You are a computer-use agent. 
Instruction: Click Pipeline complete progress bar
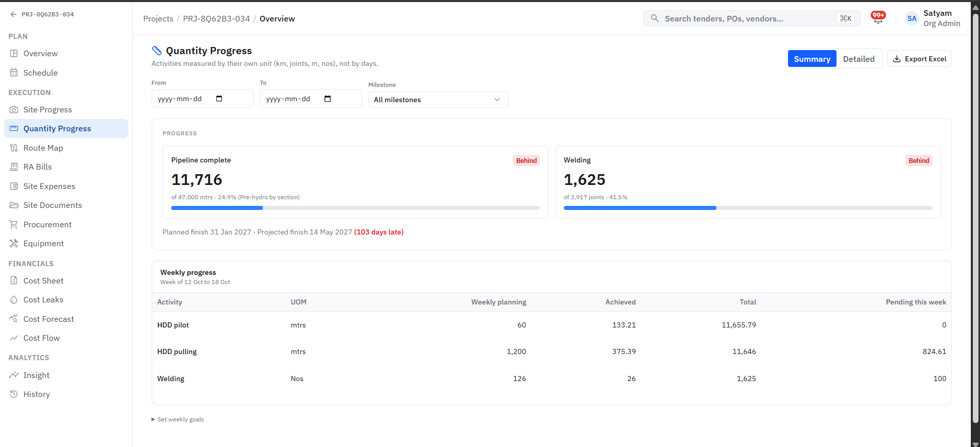pos(355,208)
